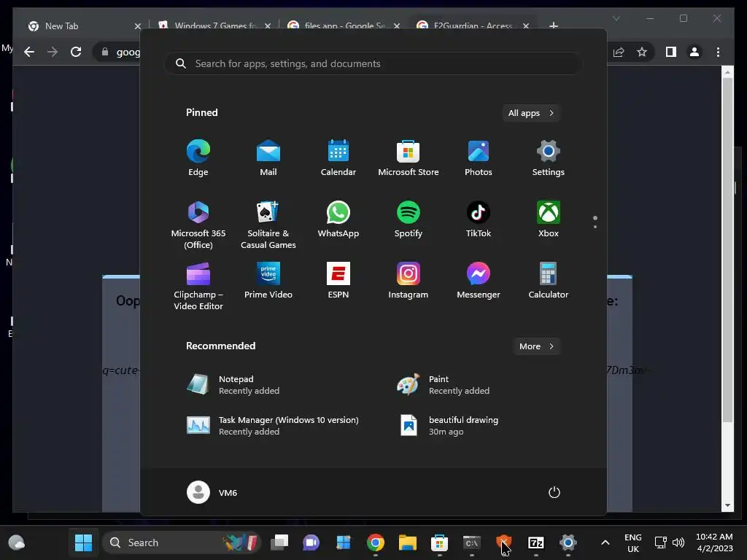Reload the Chrome page
This screenshot has height=560, width=747.
[x=76, y=52]
